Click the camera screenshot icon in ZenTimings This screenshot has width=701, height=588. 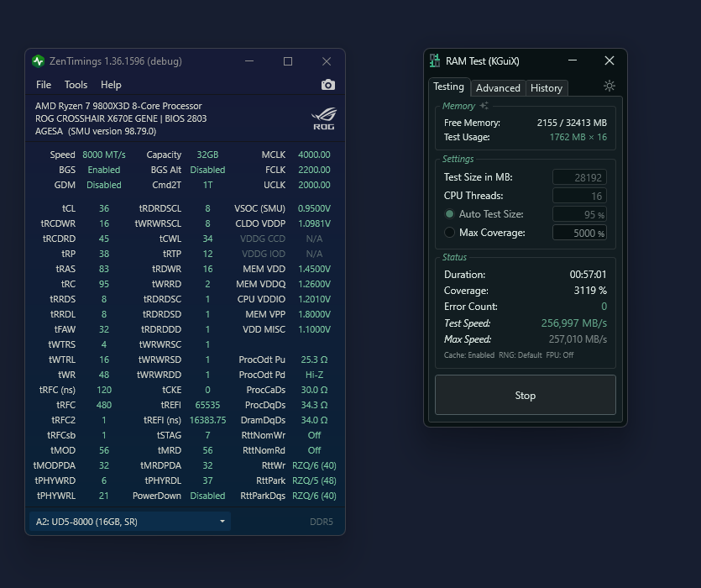pyautogui.click(x=327, y=85)
